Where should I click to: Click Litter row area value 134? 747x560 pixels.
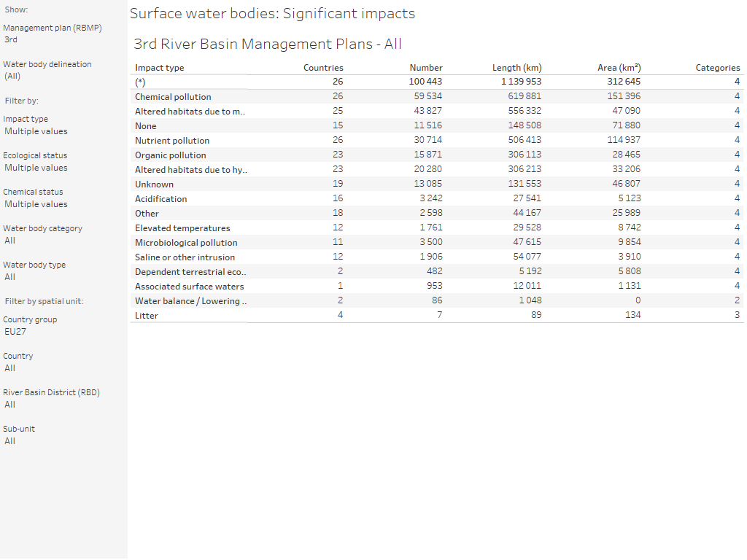pos(632,315)
